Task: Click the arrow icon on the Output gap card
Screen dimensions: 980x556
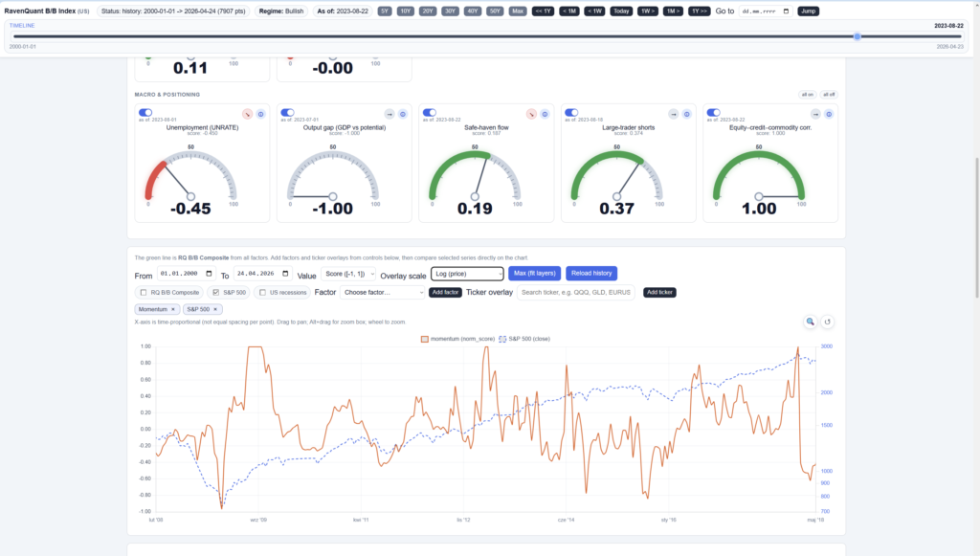Action: coord(389,114)
